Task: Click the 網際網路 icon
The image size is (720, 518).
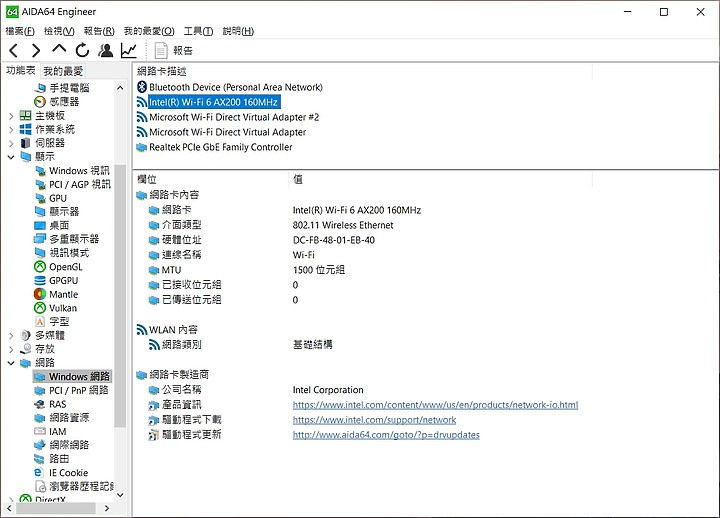Action: point(40,445)
